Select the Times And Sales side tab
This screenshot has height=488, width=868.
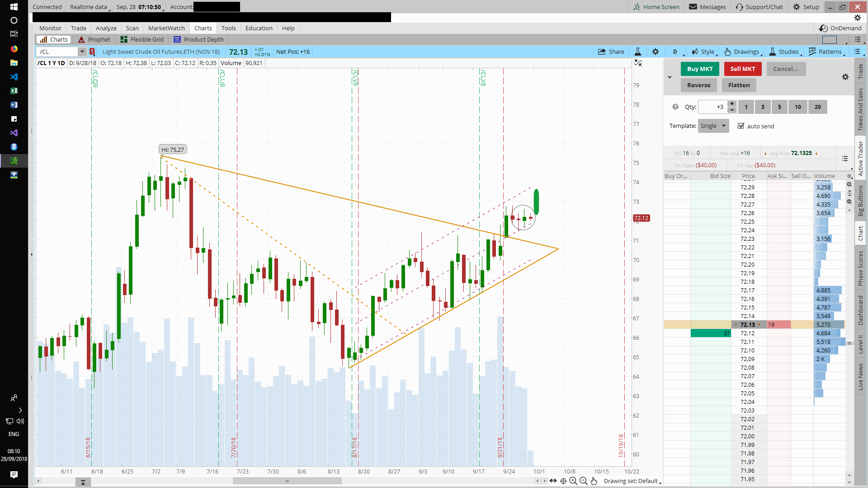click(861, 109)
